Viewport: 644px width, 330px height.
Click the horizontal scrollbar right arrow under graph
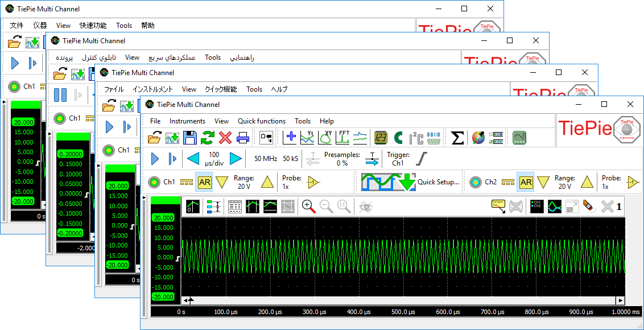(x=621, y=300)
